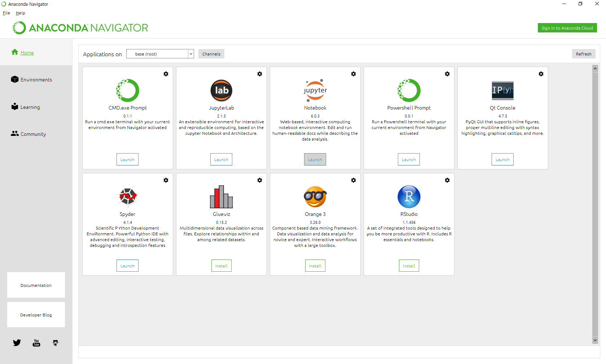Launch Powershell Prompt
Image resolution: width=606 pixels, height=364 pixels.
(x=409, y=159)
